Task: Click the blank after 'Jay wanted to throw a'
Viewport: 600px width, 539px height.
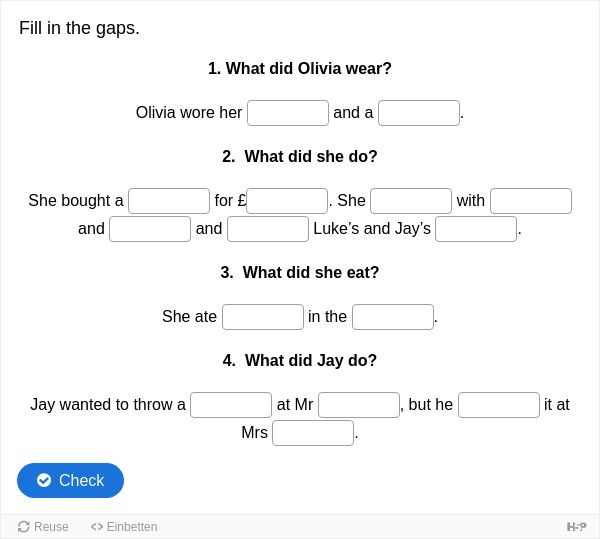Action: pyautogui.click(x=231, y=405)
